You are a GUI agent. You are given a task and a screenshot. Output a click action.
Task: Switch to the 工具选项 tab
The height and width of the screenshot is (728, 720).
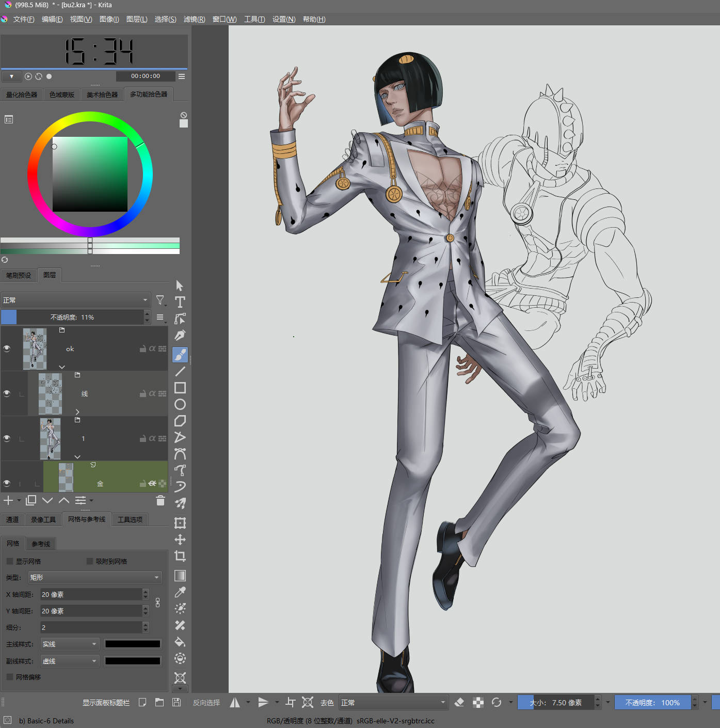tap(130, 519)
